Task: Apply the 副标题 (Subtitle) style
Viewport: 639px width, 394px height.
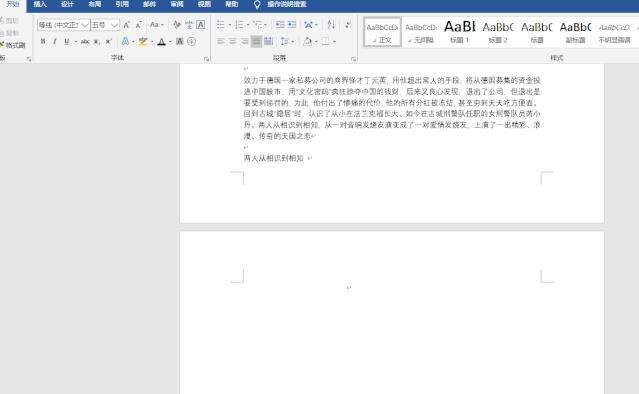Action: click(x=575, y=32)
